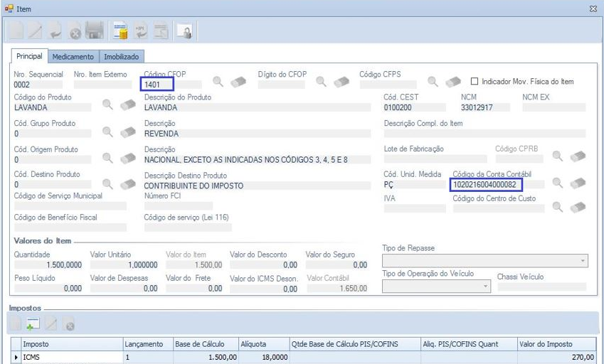The image size is (604, 364).
Task: Click eraser icon next to Código CPRB
Action: (x=578, y=156)
